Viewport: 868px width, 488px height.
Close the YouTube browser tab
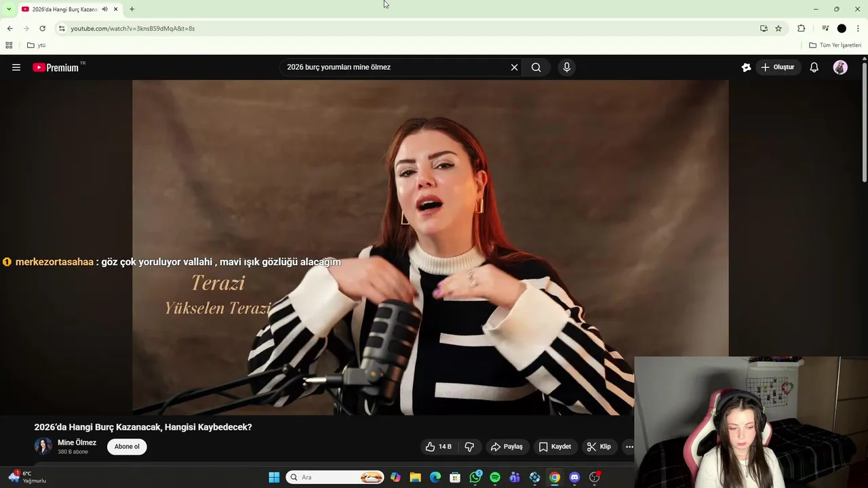tap(116, 9)
